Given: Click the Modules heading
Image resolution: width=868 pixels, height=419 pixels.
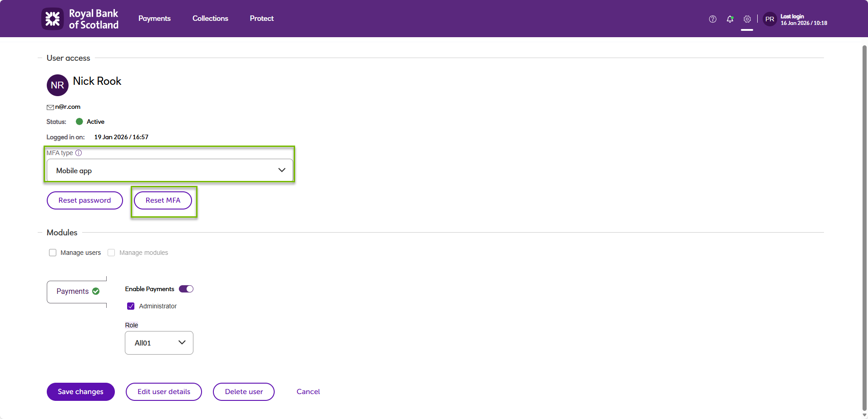Looking at the screenshot, I should (x=62, y=233).
